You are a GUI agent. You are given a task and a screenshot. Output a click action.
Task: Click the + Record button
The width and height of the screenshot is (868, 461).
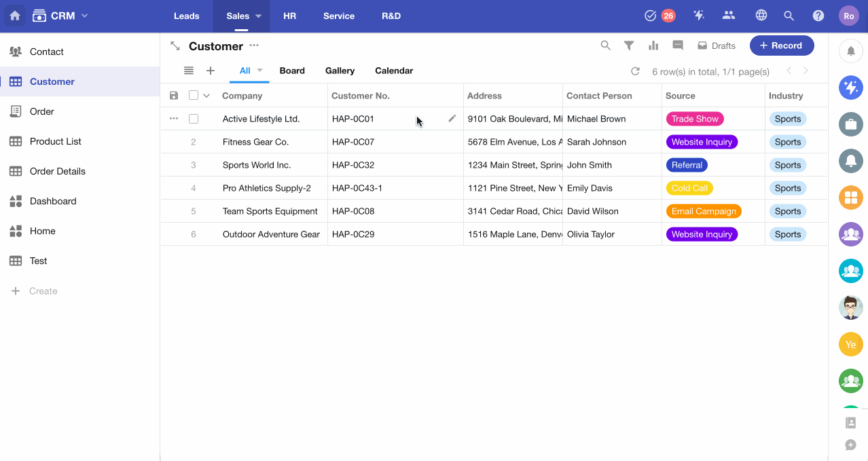(781, 45)
